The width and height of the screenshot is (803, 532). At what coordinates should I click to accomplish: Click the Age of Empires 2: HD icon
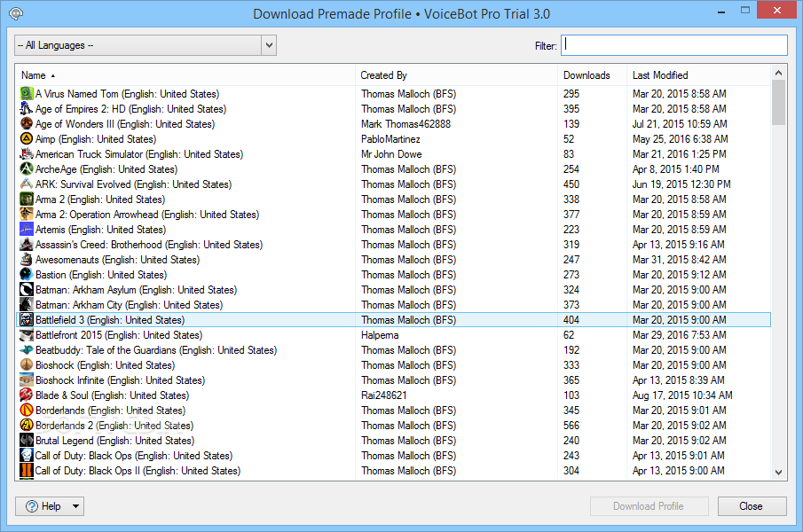[x=27, y=108]
